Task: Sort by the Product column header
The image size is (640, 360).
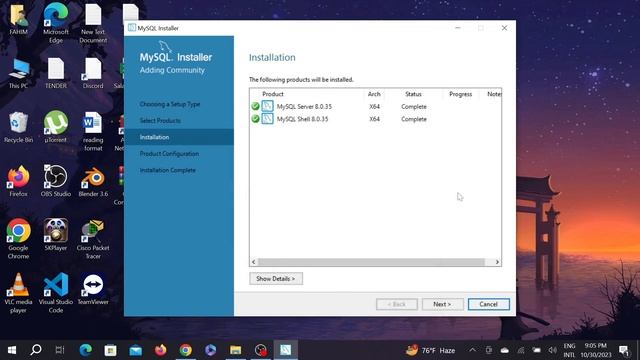Action: [273, 94]
